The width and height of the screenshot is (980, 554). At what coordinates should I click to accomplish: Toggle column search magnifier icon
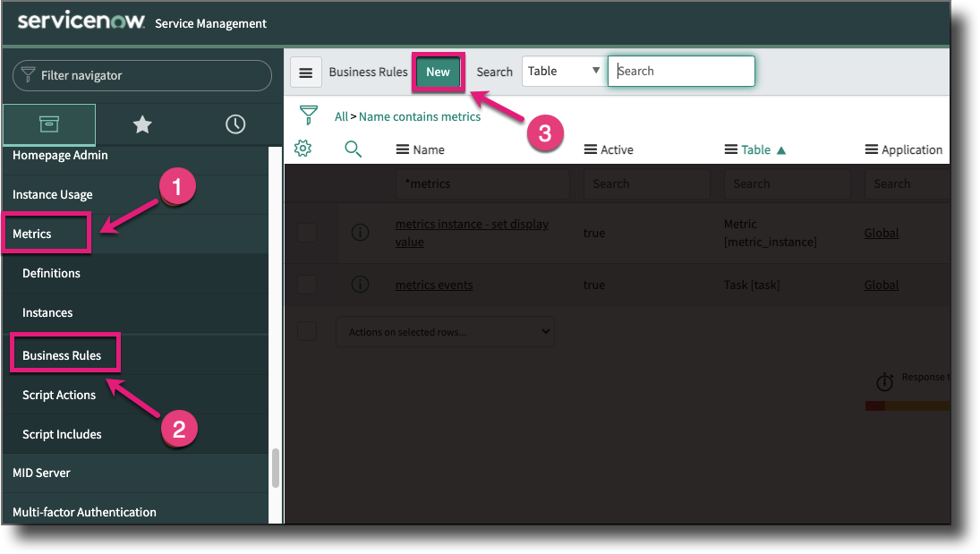point(354,149)
